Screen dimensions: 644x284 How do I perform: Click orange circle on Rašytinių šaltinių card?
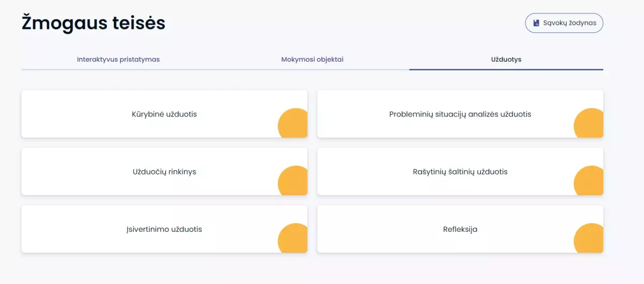(x=590, y=181)
